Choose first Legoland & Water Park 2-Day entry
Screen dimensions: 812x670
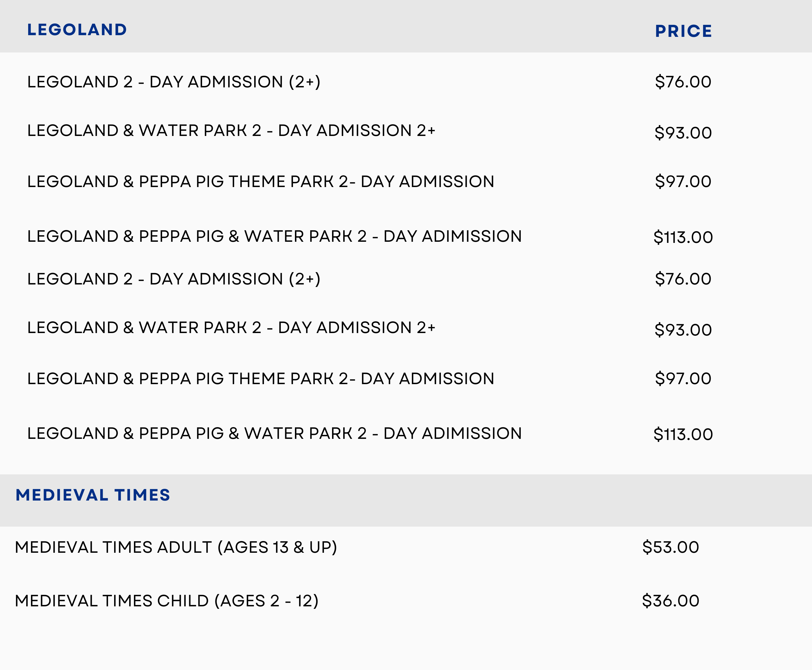tap(231, 130)
